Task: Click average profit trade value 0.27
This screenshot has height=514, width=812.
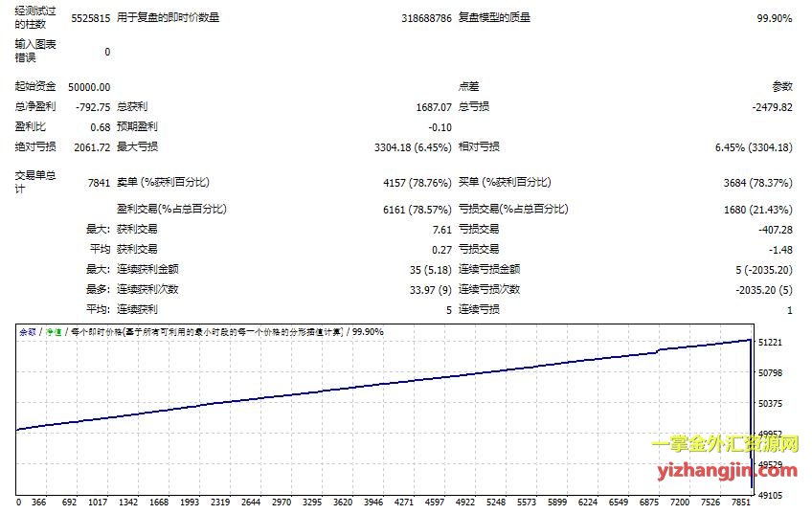Action: tap(441, 250)
